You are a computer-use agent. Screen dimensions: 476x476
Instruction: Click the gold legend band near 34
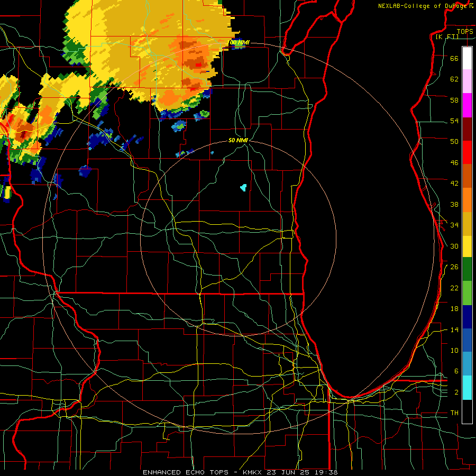point(467,223)
